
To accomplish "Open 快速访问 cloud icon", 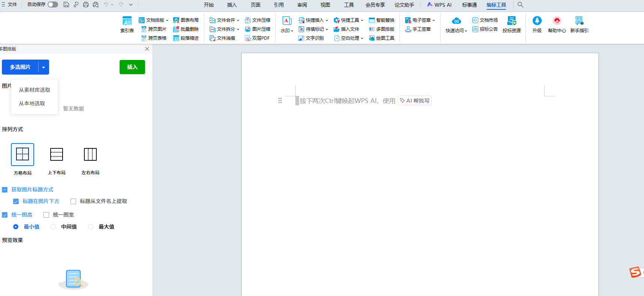I will 456,21.
